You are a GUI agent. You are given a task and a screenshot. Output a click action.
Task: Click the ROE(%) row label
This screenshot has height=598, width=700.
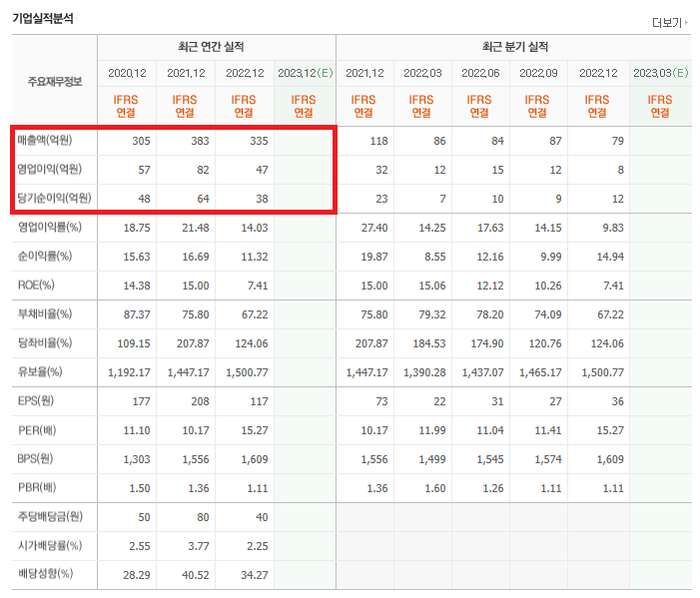(x=36, y=286)
